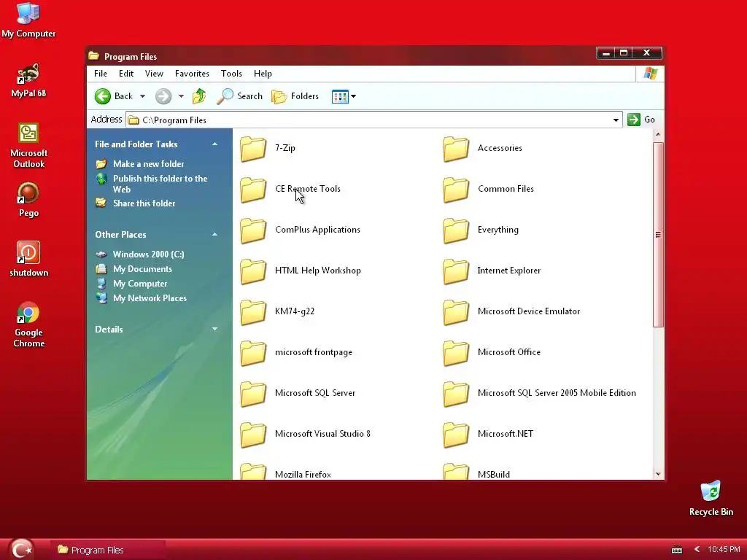Image resolution: width=747 pixels, height=560 pixels.
Task: Click the keyboard icon in system tray
Action: [x=676, y=550]
